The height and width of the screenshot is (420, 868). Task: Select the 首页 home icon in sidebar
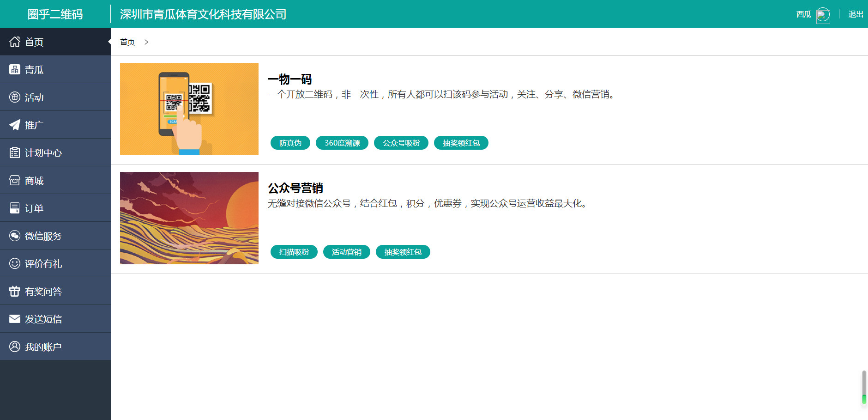(14, 42)
